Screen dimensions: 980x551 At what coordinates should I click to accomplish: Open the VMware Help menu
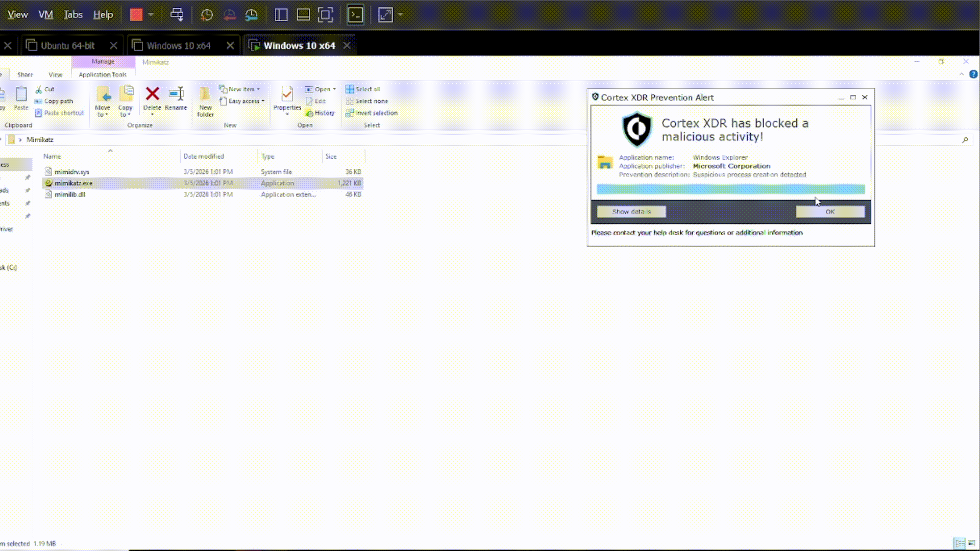[x=103, y=15]
